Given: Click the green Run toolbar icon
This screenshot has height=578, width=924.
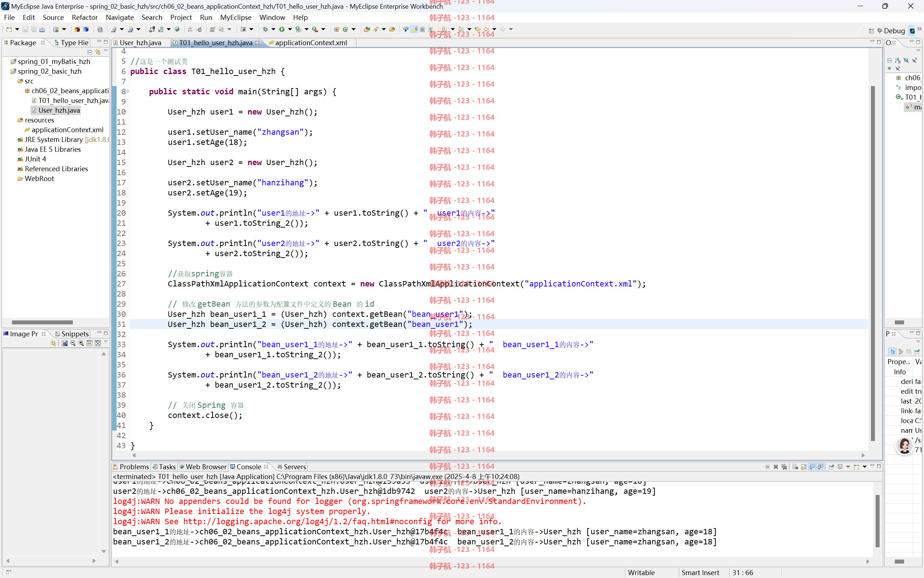Looking at the screenshot, I should coord(282,29).
